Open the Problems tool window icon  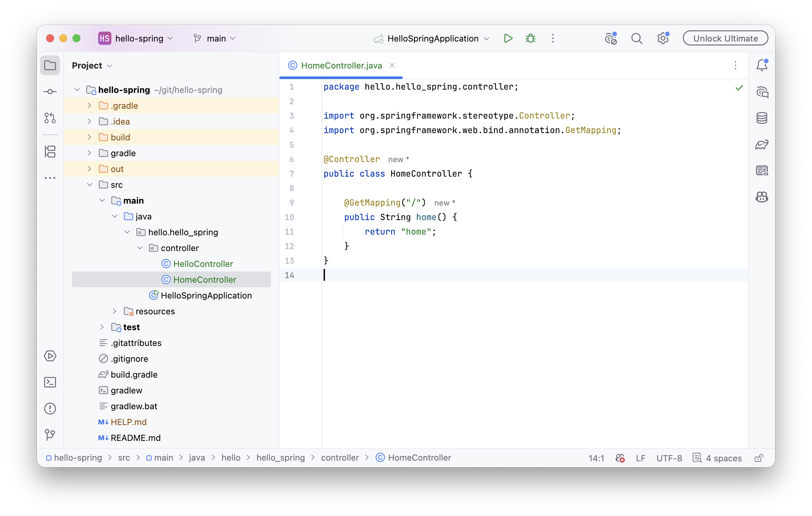point(50,408)
